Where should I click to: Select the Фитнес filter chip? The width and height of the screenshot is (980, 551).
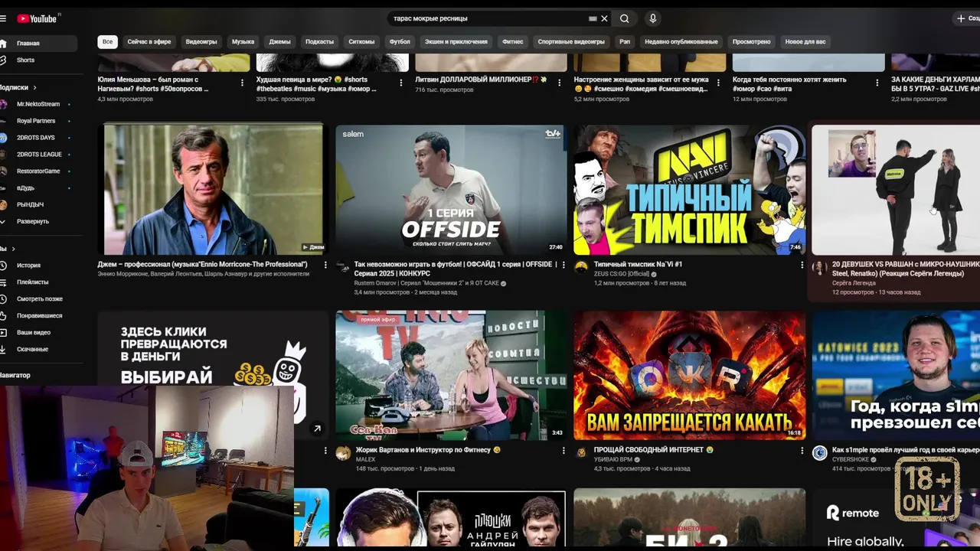pos(513,42)
